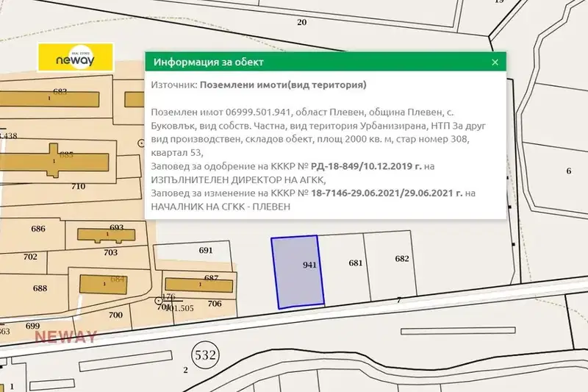Click the 'Информация за обект' popup header
Screen dimensions: 588x392
point(326,62)
